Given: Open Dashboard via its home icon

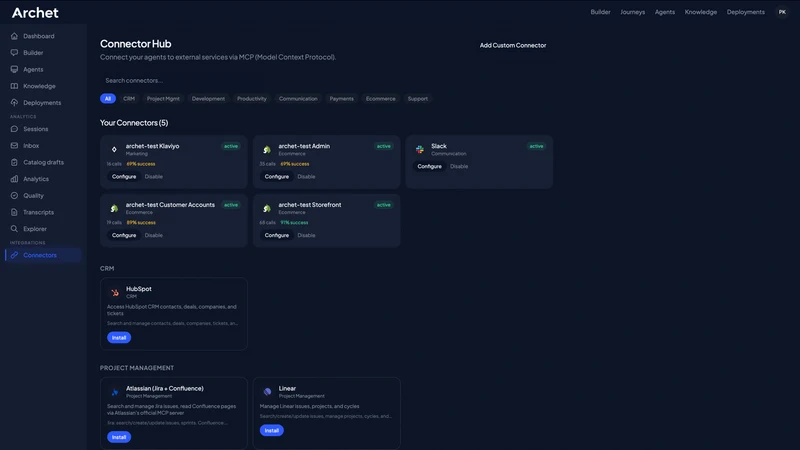Looking at the screenshot, I should pos(14,36).
